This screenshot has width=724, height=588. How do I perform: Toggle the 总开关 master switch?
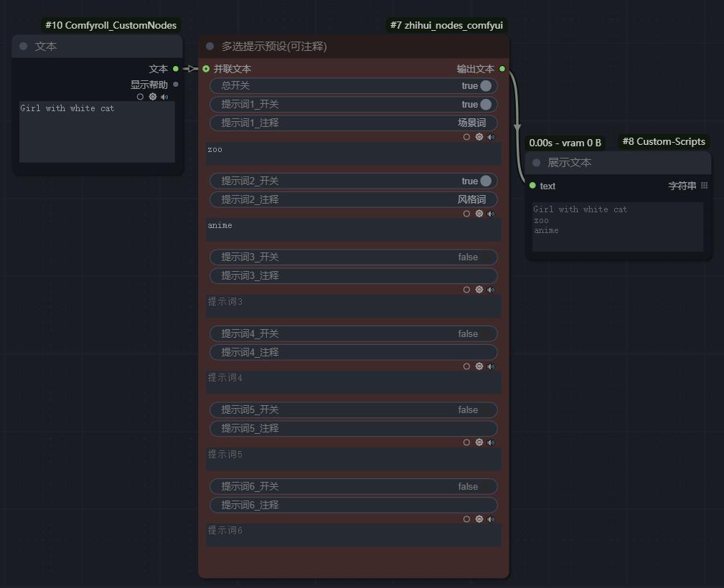[x=354, y=86]
